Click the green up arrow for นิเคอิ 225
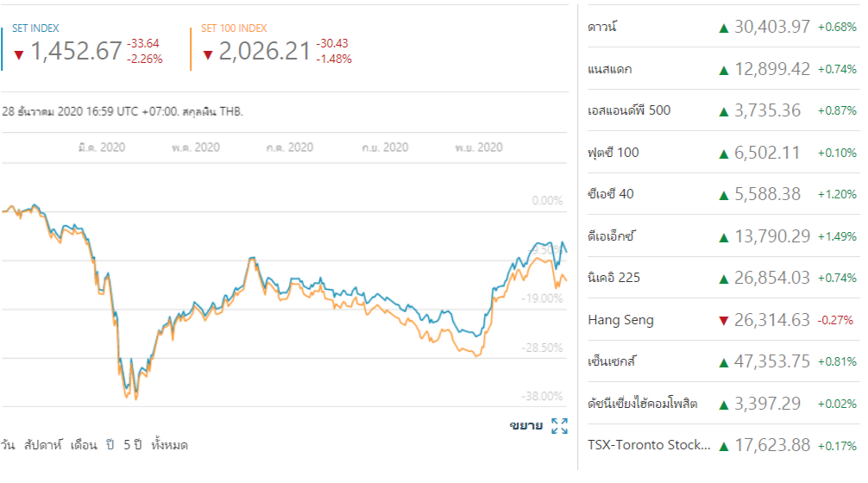The image size is (868, 483). click(x=724, y=279)
